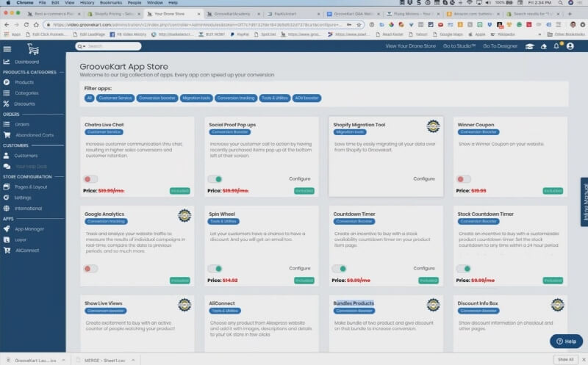Open the Chrome History menu

[x=87, y=3]
